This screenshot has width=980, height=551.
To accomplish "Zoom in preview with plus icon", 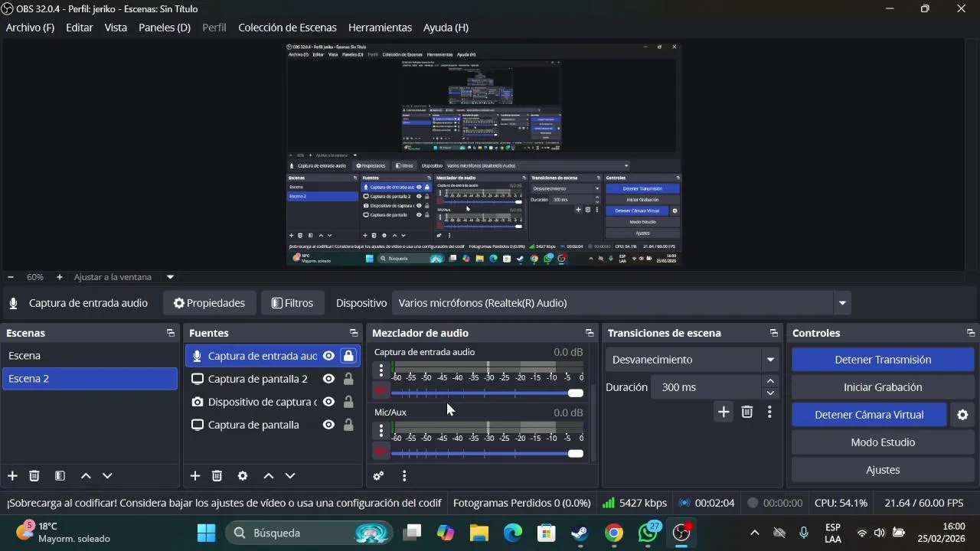I will [60, 277].
